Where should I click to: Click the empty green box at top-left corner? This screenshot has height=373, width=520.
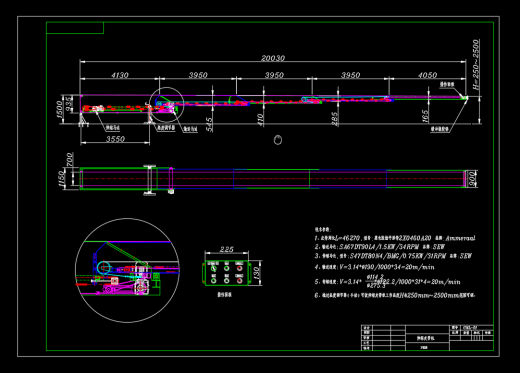75,28
